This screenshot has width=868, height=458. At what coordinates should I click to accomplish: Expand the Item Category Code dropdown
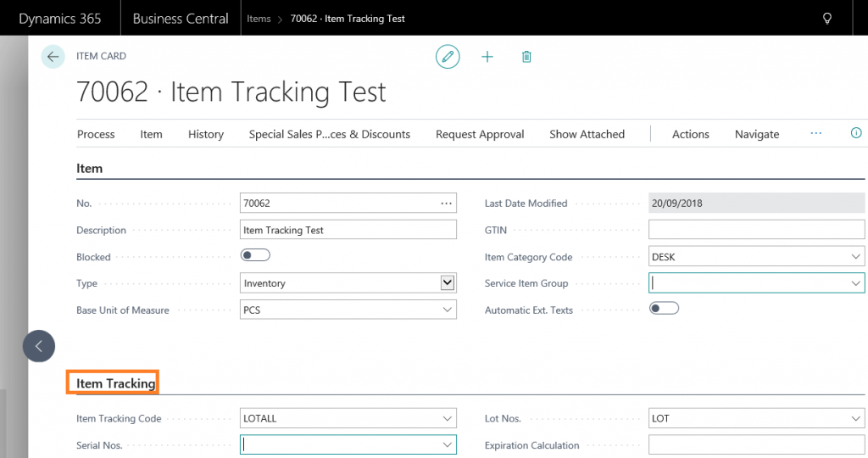coord(854,257)
